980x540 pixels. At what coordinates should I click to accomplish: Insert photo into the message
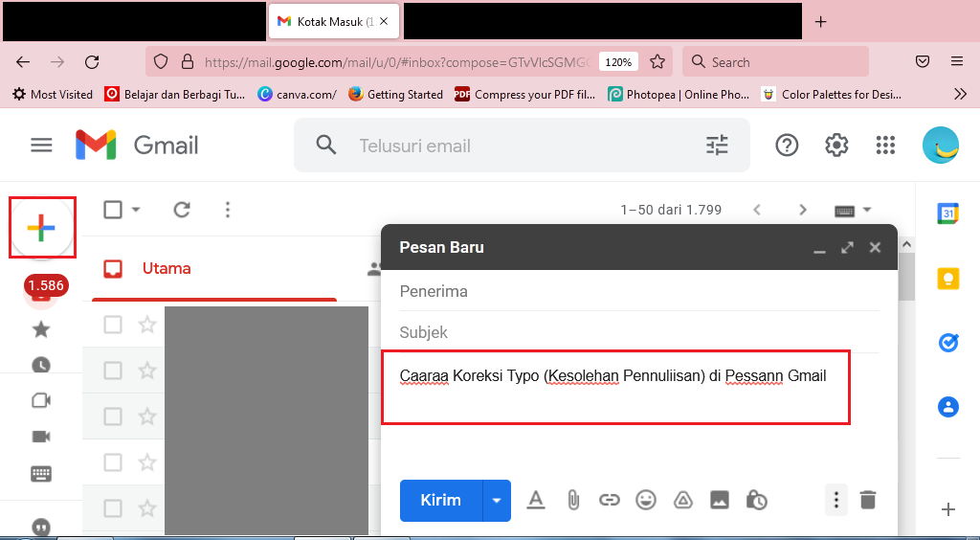720,500
